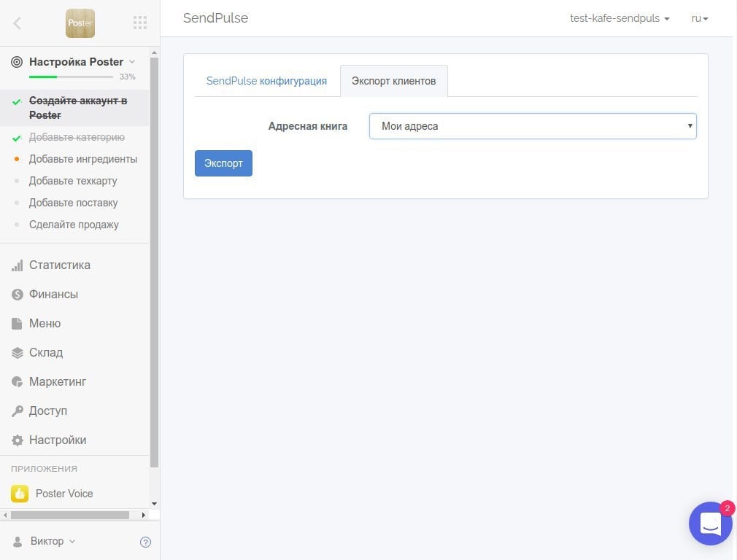Click the Poster logo icon
Viewport: 737px width, 560px height.
[80, 23]
